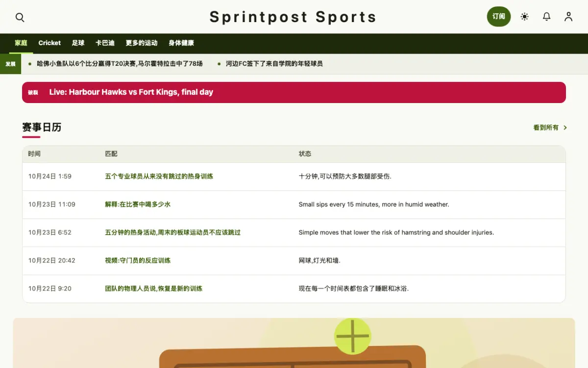
Task: Click the 10月23日 11:09 time cell
Action: tap(52, 205)
